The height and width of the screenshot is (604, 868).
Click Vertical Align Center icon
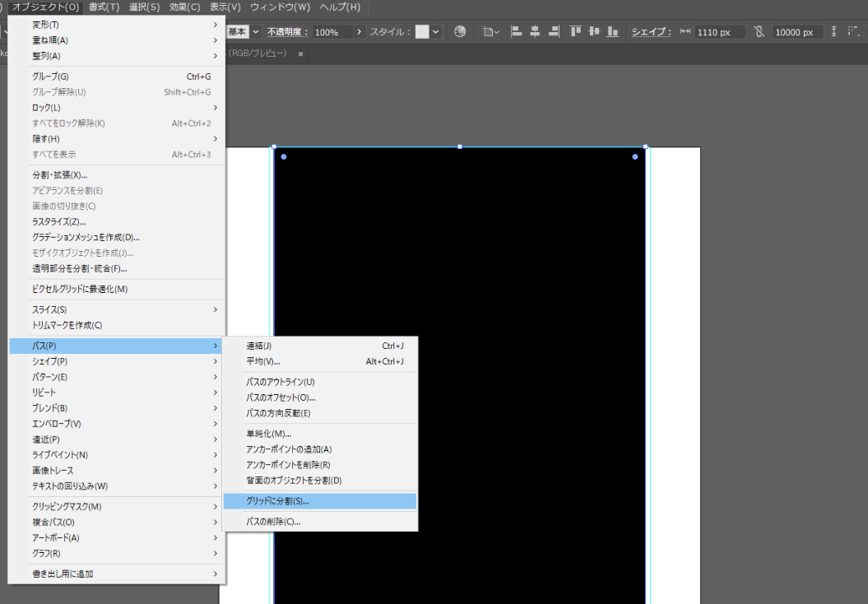pyautogui.click(x=594, y=31)
